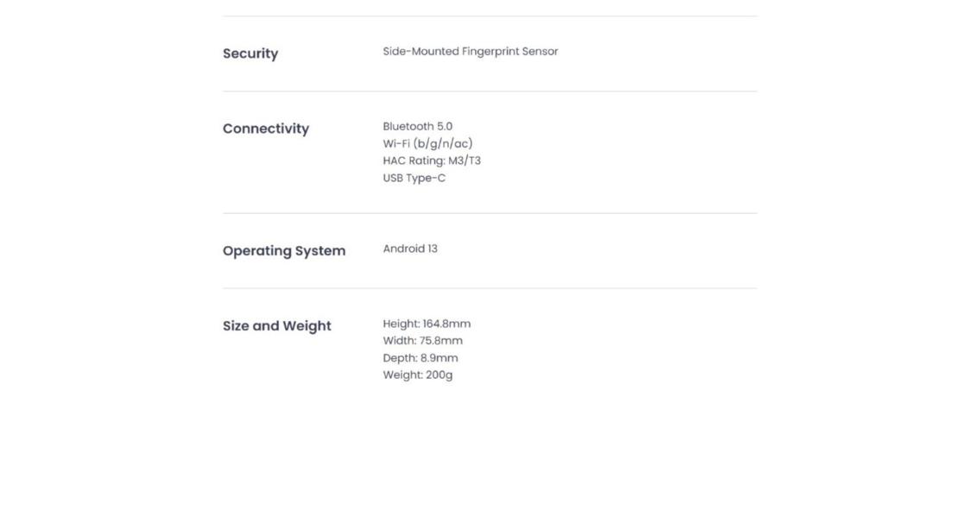This screenshot has width=980, height=510.
Task: Click the Operating System section heading
Action: (284, 251)
